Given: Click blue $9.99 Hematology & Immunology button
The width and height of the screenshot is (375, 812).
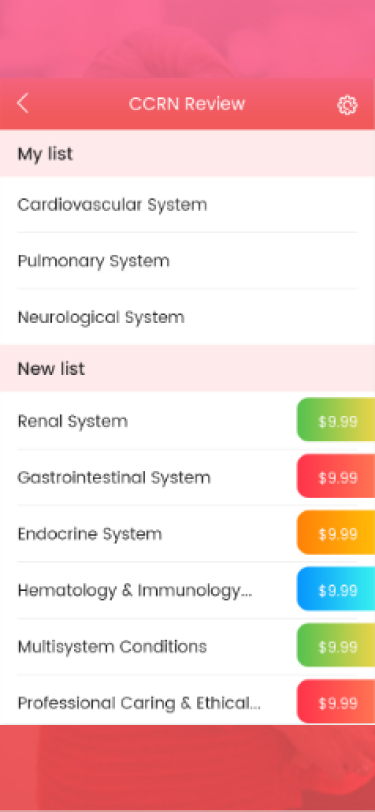Looking at the screenshot, I should click(336, 589).
